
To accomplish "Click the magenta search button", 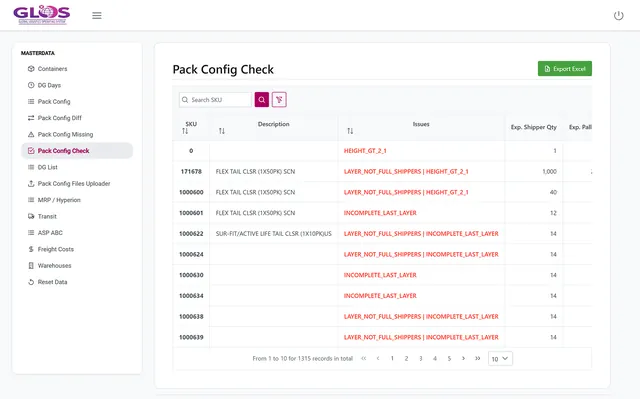I will coord(262,100).
